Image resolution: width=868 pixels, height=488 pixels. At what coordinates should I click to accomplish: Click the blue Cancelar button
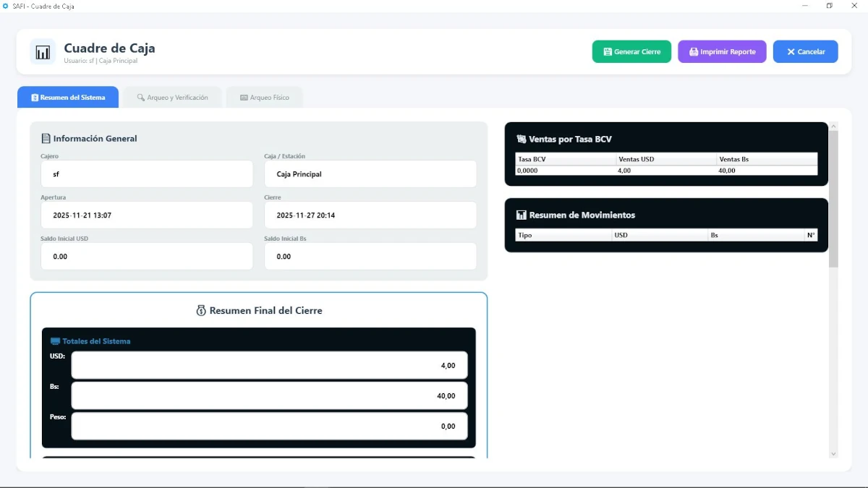[805, 52]
